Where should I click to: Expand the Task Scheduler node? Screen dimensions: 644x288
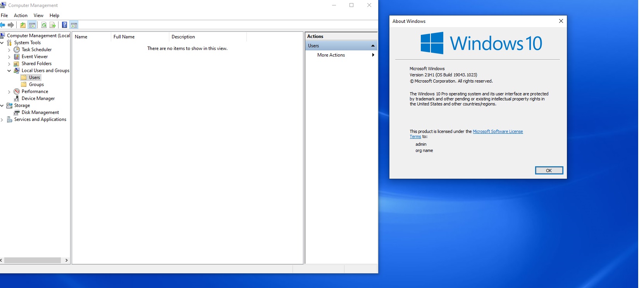pyautogui.click(x=9, y=50)
